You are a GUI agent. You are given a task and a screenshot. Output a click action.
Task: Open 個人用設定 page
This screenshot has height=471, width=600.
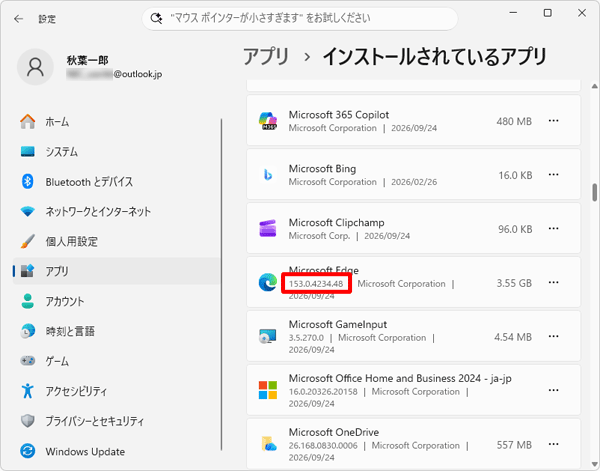117,241
